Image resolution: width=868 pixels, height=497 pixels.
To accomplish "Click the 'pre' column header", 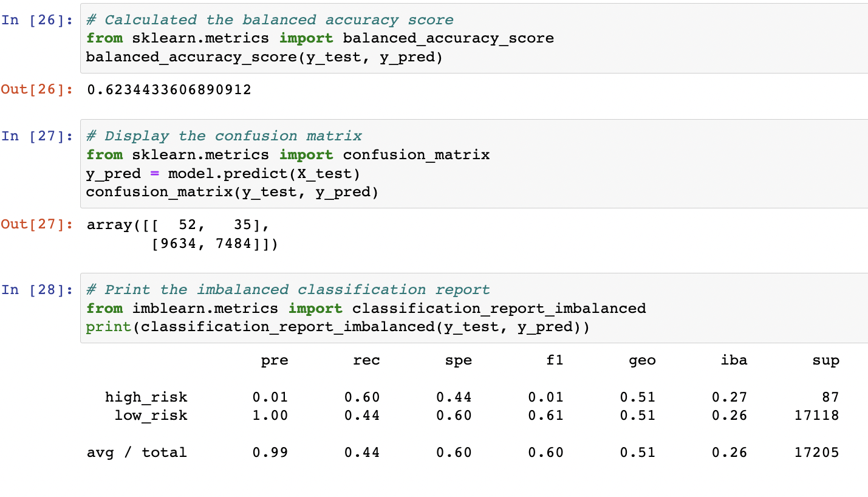I will coord(275,361).
